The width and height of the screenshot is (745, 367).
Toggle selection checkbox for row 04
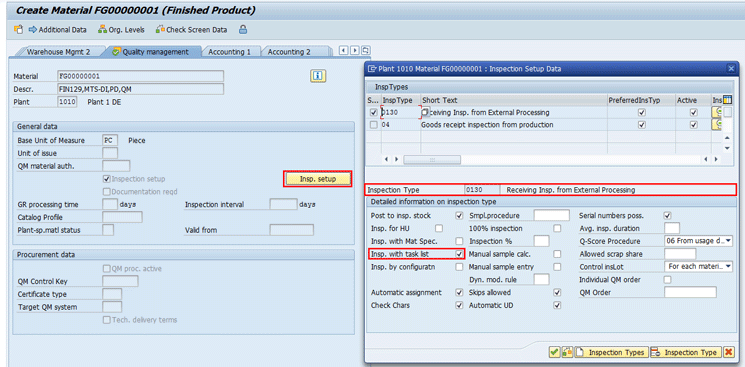[373, 125]
